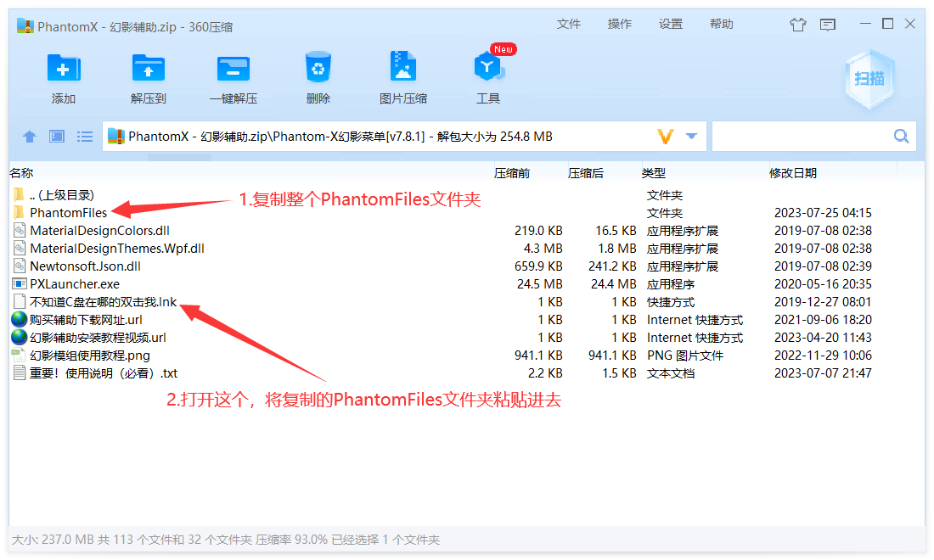The width and height of the screenshot is (934, 560).
Task: Switch to list view mode icon
Action: [x=85, y=137]
